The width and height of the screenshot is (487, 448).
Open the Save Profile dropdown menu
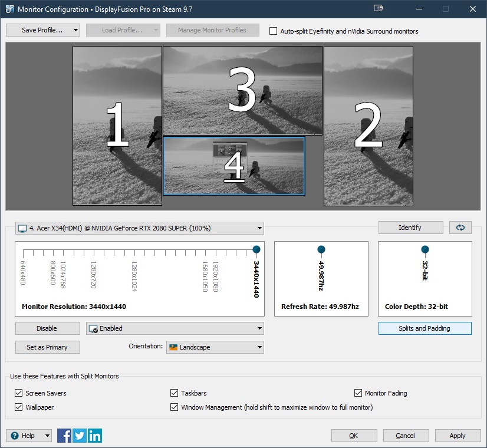click(x=42, y=30)
